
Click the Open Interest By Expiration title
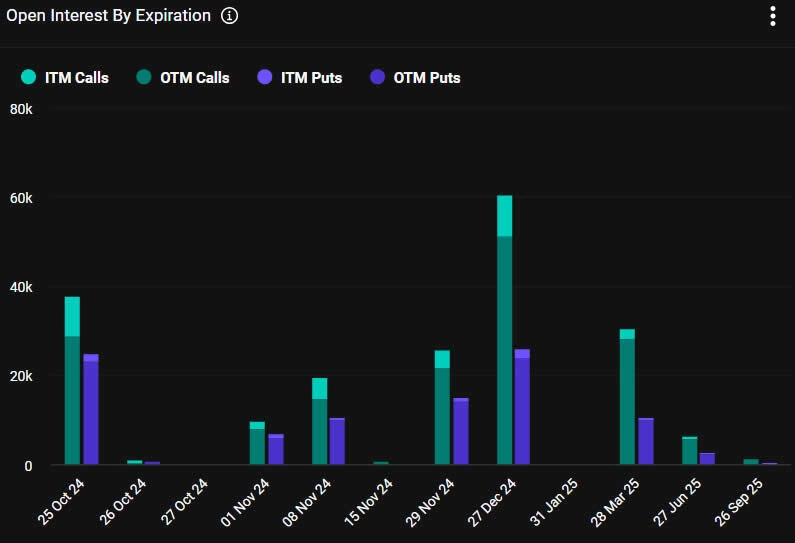(x=109, y=16)
